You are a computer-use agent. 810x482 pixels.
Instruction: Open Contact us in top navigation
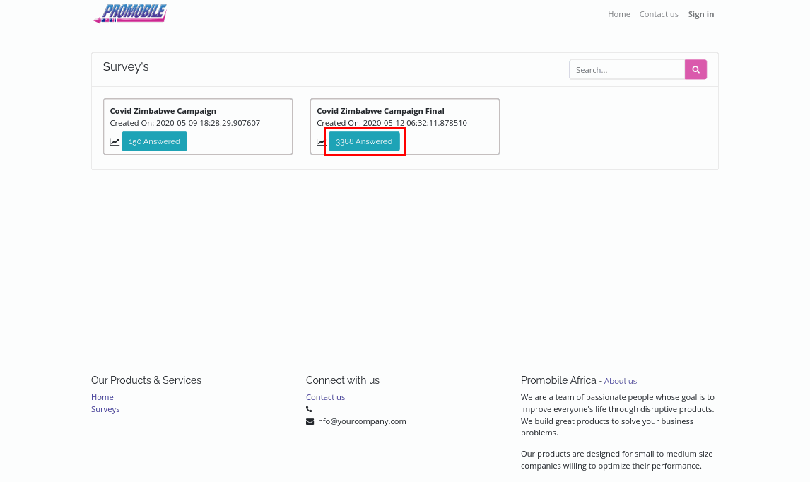(x=658, y=14)
